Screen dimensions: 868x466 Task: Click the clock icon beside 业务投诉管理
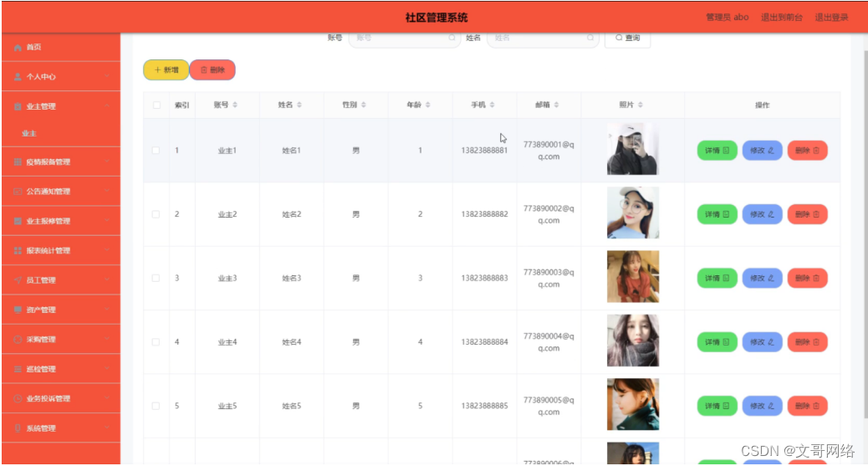(18, 398)
